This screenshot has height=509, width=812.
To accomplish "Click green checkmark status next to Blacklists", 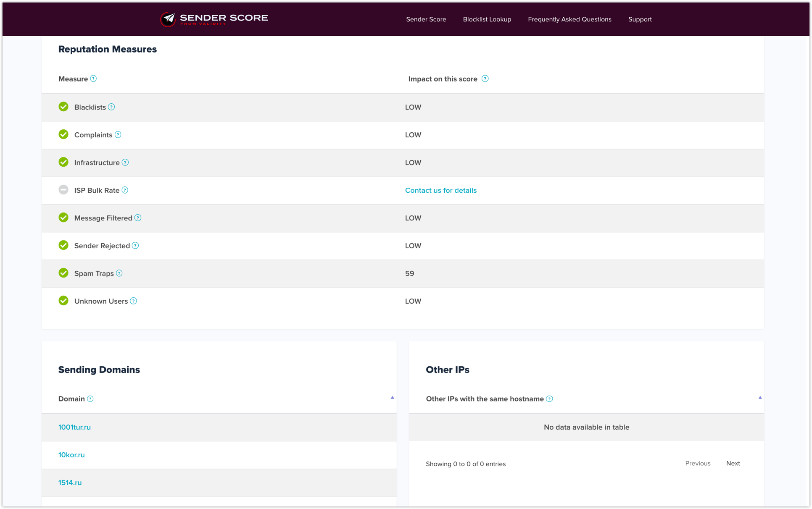I will pyautogui.click(x=63, y=107).
